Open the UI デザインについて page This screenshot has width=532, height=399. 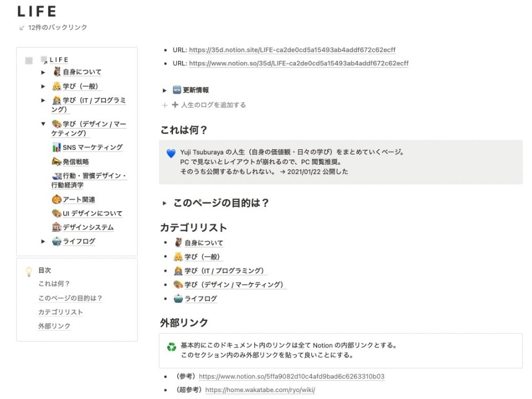tap(92, 214)
